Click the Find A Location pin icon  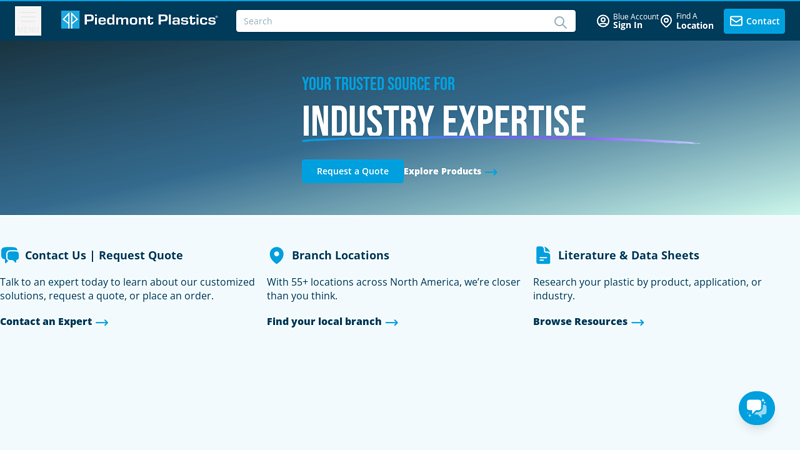(x=666, y=21)
